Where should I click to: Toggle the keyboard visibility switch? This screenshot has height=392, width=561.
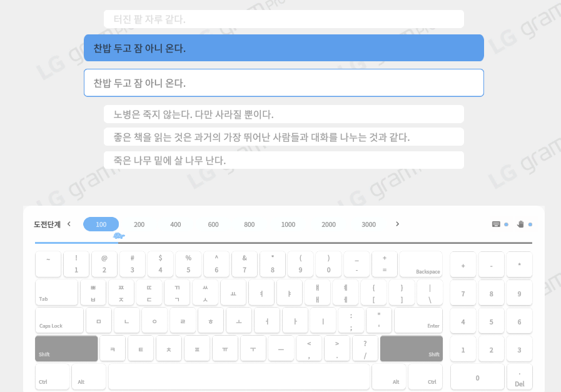[x=507, y=224]
